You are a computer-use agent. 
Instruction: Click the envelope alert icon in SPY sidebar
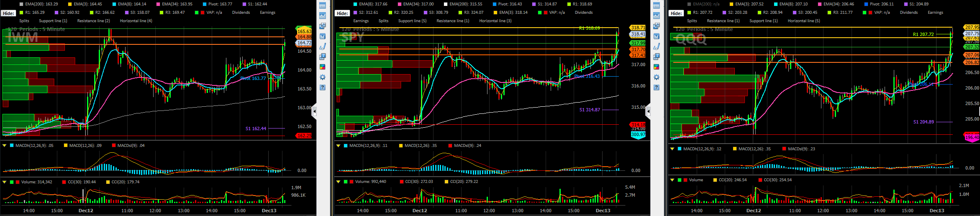(657, 36)
